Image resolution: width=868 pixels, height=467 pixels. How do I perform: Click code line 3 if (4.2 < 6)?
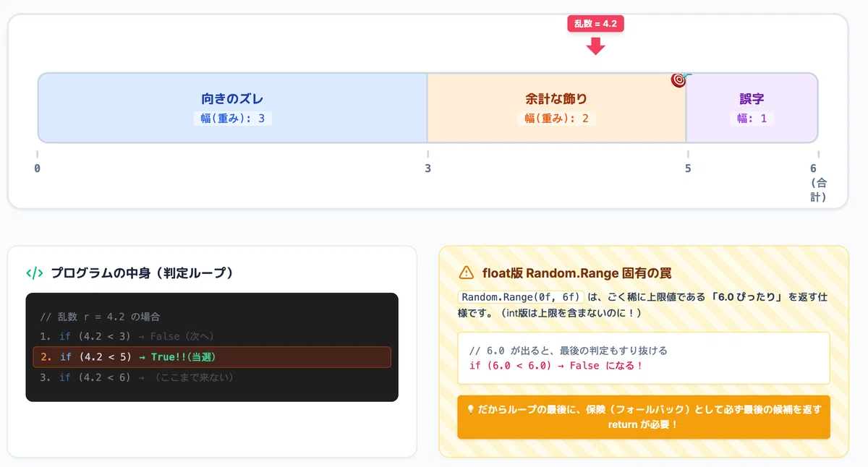(137, 377)
